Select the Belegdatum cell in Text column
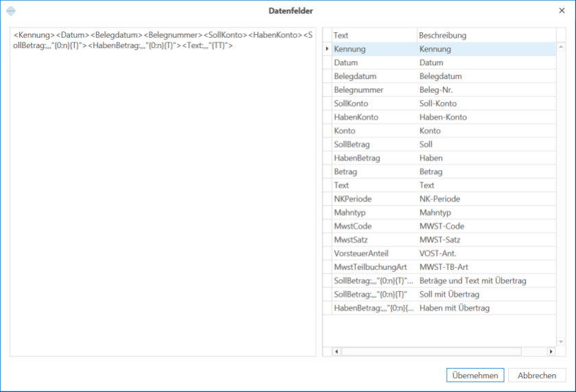This screenshot has width=576, height=392. tap(374, 76)
